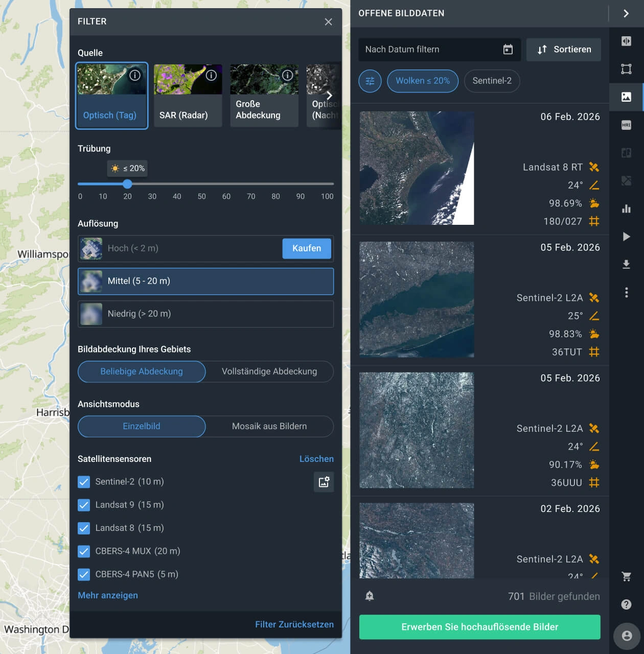Select the HRI tool in the right sidebar
Image resolution: width=644 pixels, height=654 pixels.
[627, 125]
